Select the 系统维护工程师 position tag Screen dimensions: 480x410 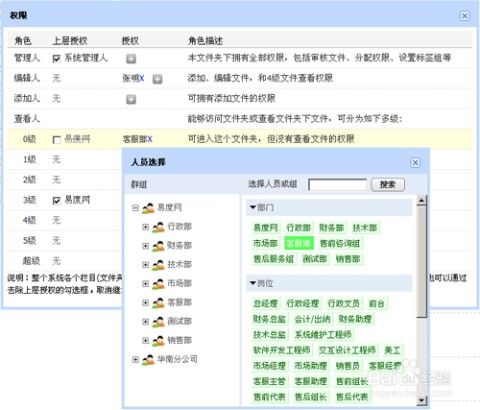click(x=323, y=335)
